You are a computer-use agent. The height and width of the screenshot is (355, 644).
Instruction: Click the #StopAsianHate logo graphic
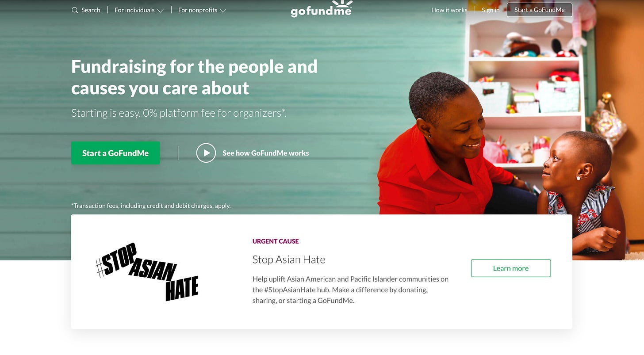pyautogui.click(x=147, y=271)
